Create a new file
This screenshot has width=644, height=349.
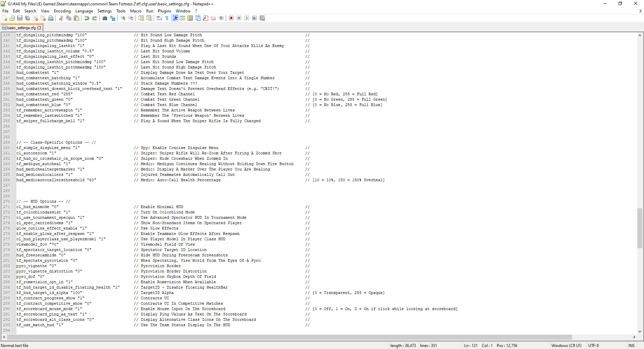point(4,18)
